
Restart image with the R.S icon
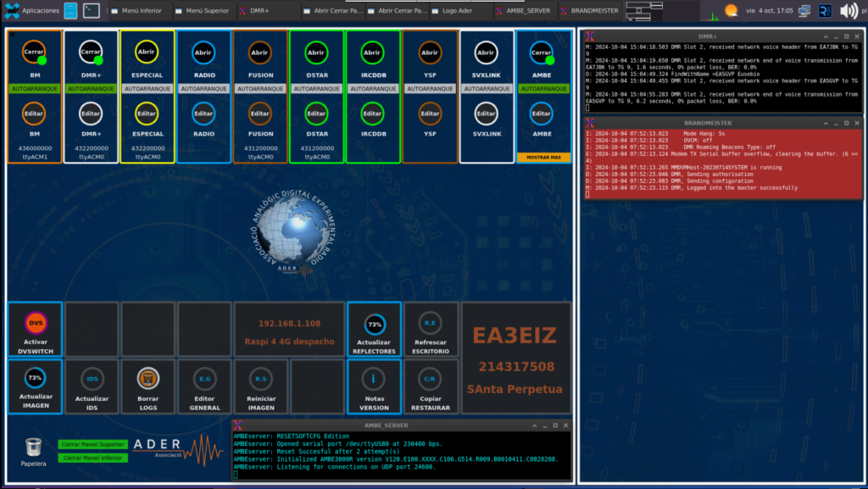[x=261, y=379]
